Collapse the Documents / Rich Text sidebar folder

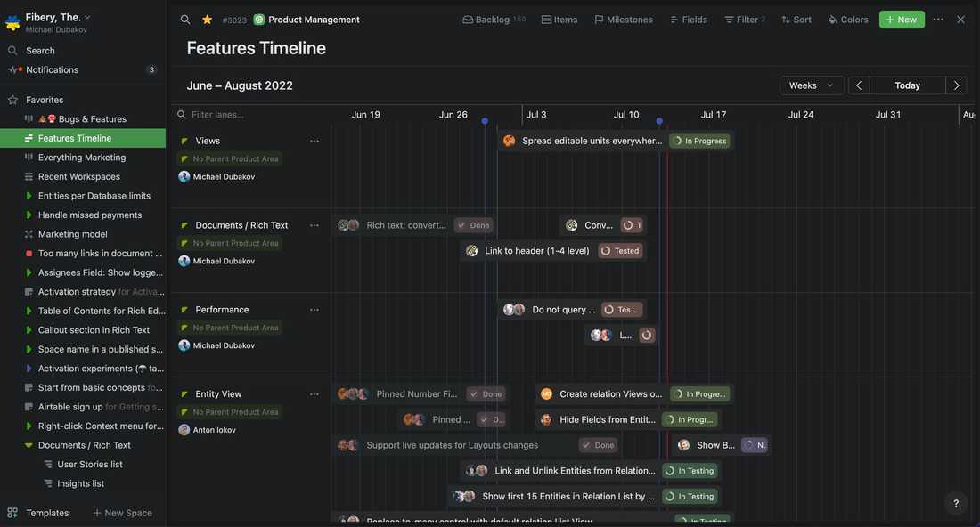(29, 445)
